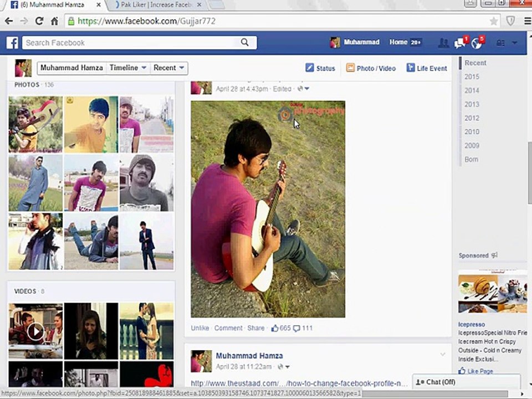Open the Chrome hamburger menu

coord(528,21)
